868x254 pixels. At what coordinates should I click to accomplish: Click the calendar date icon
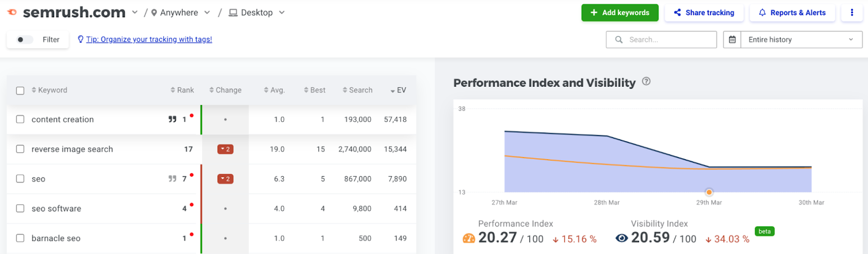(x=732, y=40)
